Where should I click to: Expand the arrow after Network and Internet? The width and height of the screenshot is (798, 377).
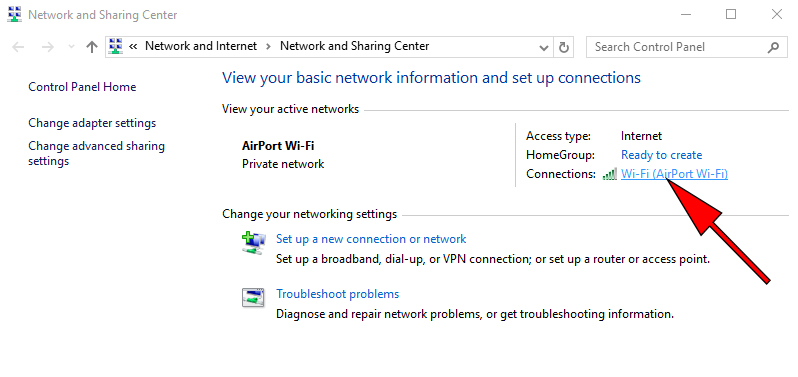pos(268,46)
